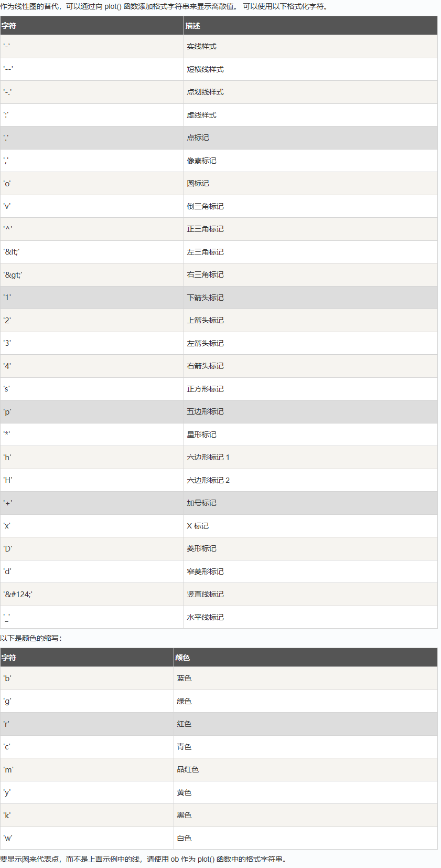This screenshot has height=868, width=441.
Task: Click the '菱形标记' description cell
Action: pos(202,548)
